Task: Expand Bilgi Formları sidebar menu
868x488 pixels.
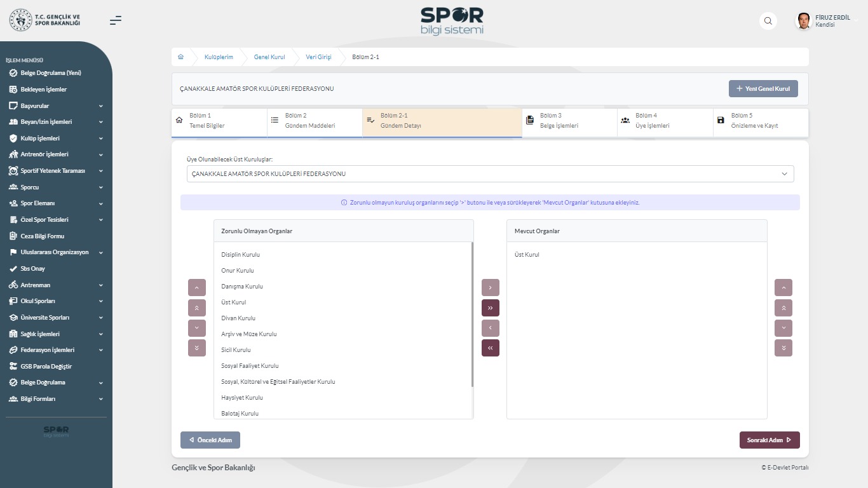Action: (56, 399)
